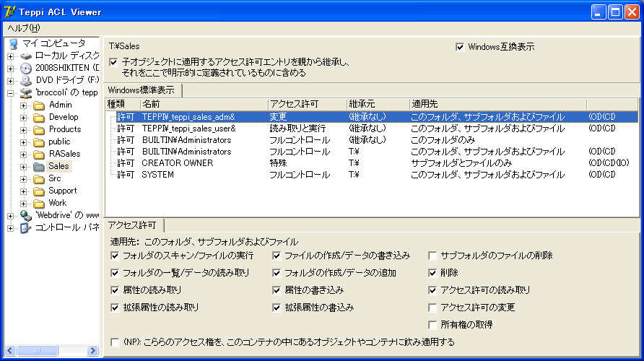Screen dimensions: 644x361
Task: Toggle the 削除 checkbox
Action: pyautogui.click(x=432, y=273)
